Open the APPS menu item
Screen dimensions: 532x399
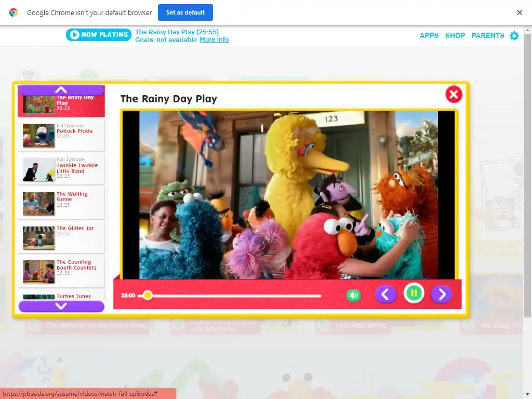(429, 35)
